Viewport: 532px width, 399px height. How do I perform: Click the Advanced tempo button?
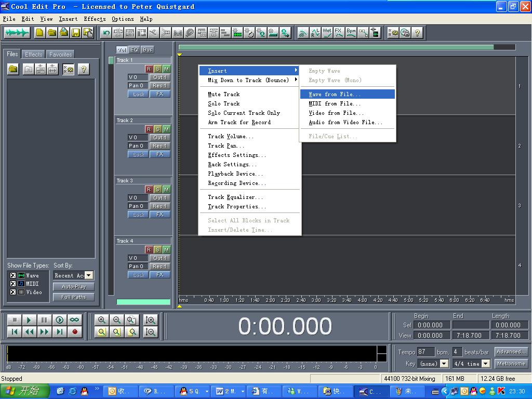[511, 352]
